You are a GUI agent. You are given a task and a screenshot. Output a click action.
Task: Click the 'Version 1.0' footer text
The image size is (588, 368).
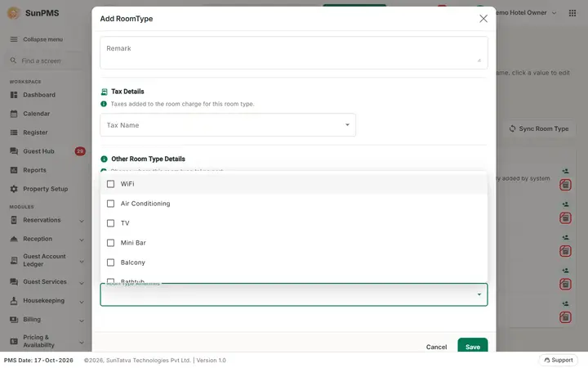(x=212, y=360)
